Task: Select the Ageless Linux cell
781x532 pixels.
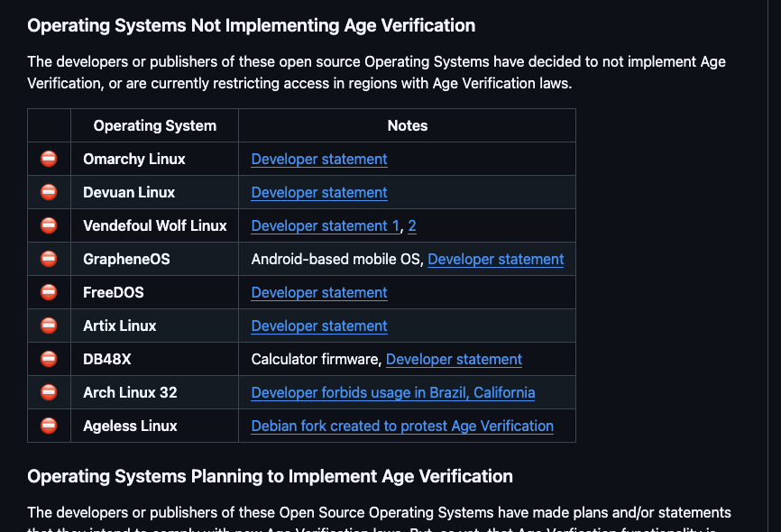Action: click(154, 426)
